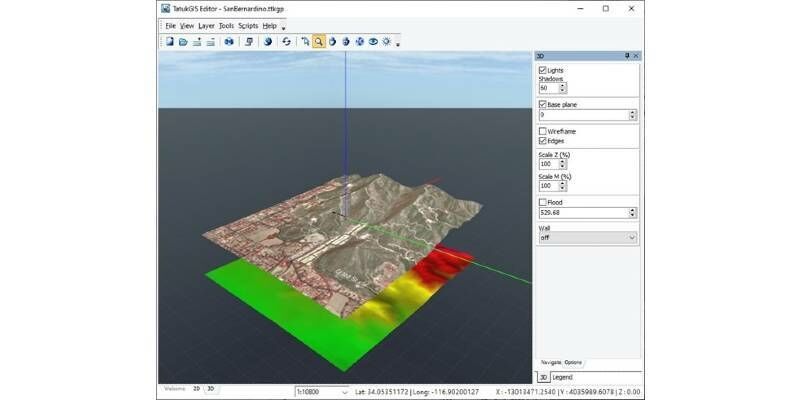
Task: Uncheck the Lights checkbox
Action: pos(542,70)
